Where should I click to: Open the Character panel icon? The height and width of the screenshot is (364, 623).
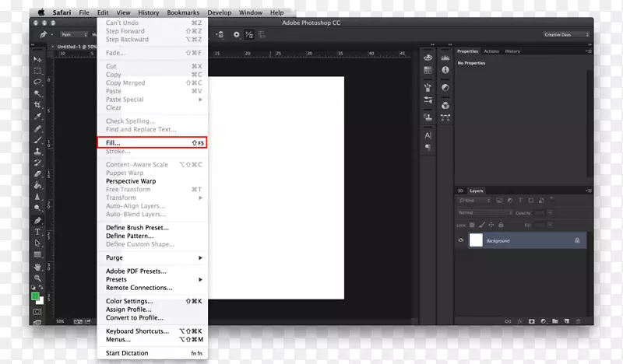[x=428, y=135]
